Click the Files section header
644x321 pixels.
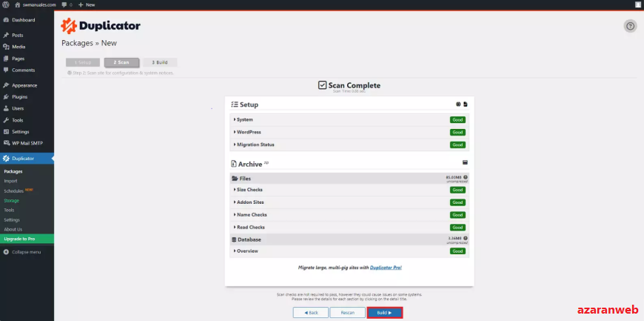[x=349, y=178]
